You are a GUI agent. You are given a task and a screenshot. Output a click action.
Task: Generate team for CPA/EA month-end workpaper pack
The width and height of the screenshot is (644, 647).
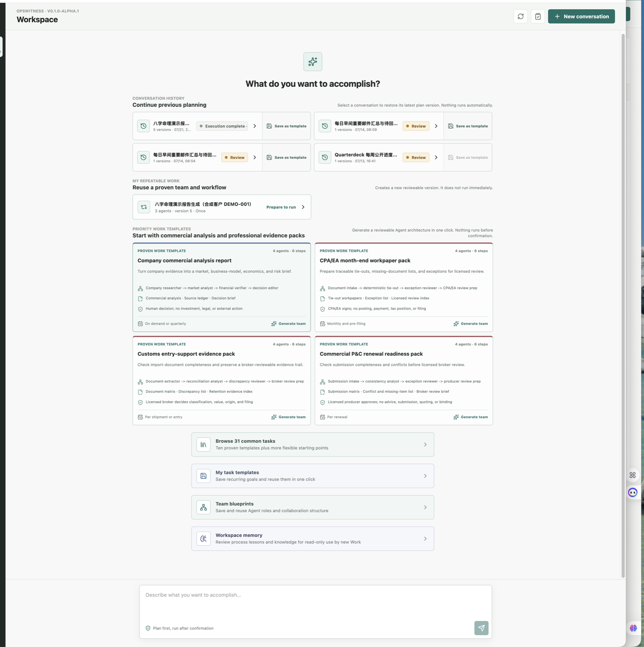pos(471,324)
